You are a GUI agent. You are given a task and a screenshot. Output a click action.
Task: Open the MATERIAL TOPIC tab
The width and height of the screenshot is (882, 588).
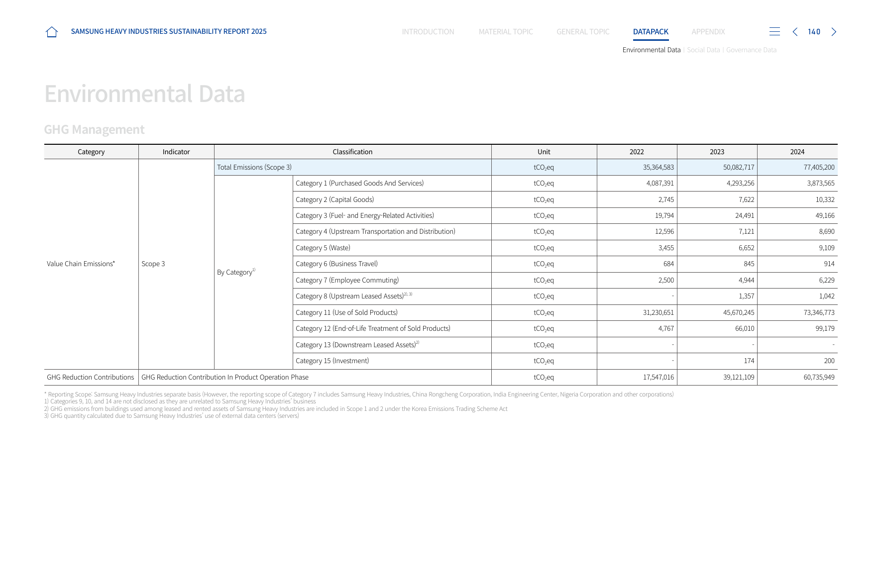click(506, 32)
